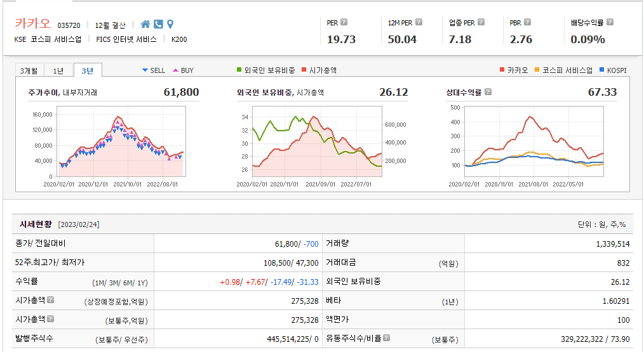Click the 주가추이, 내부자거래 price chart
Viewport: 644px width, 352px height.
point(121,141)
